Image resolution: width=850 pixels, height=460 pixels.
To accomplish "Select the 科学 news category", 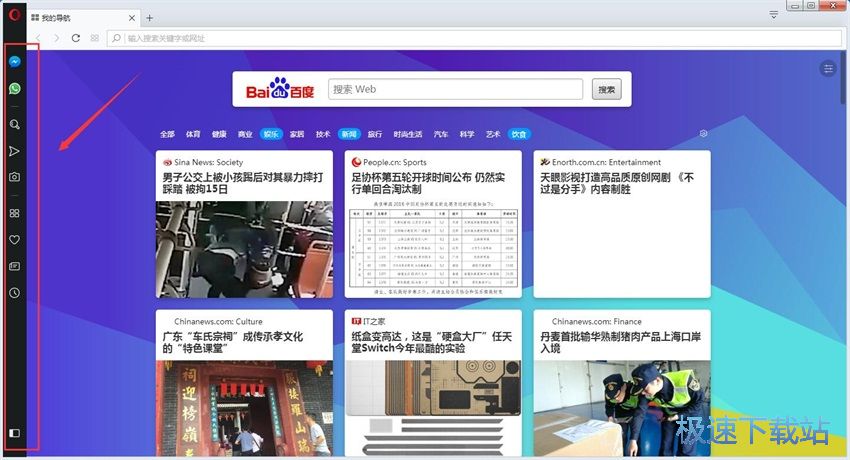I will [467, 134].
